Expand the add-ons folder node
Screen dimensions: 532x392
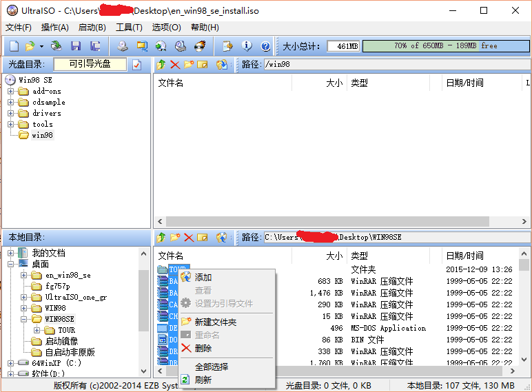[x=10, y=91]
